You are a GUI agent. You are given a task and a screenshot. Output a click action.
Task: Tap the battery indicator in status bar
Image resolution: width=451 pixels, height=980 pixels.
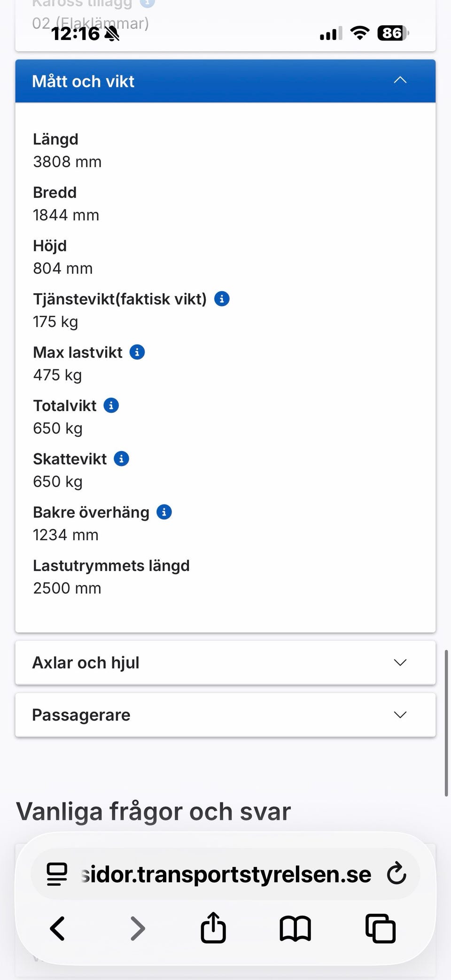click(393, 33)
